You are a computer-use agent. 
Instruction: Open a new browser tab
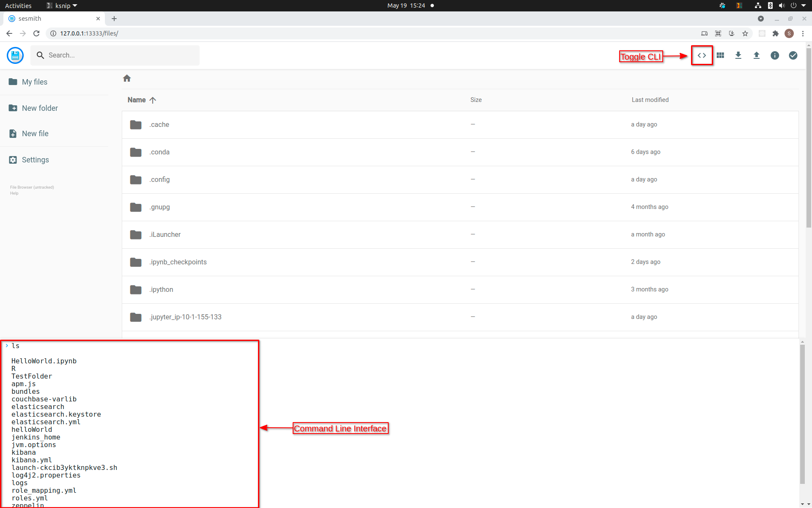[x=114, y=19]
